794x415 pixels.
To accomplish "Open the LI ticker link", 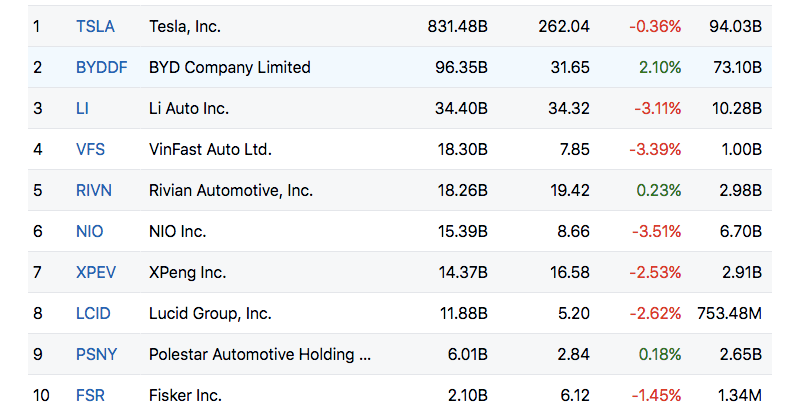I will (82, 108).
